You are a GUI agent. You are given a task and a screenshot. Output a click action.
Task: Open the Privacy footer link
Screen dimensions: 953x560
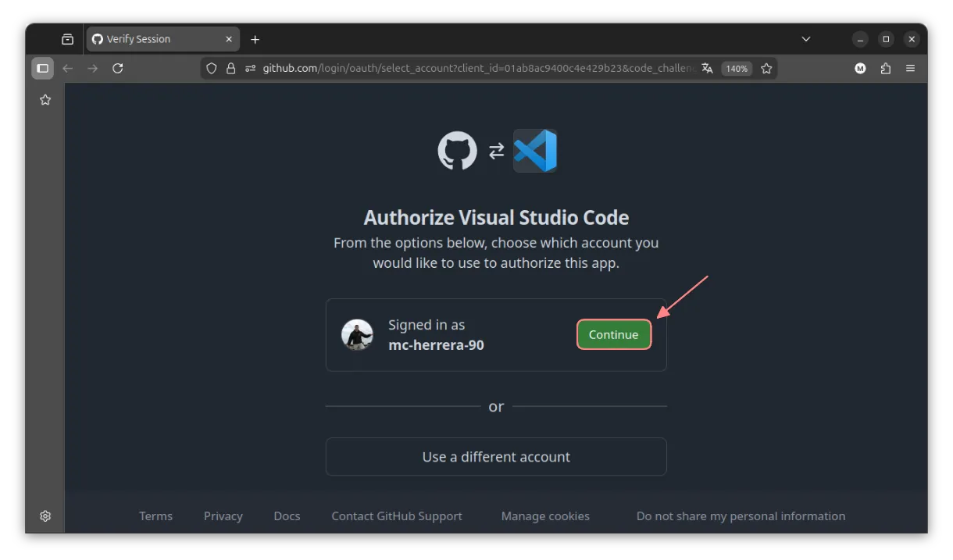223,516
